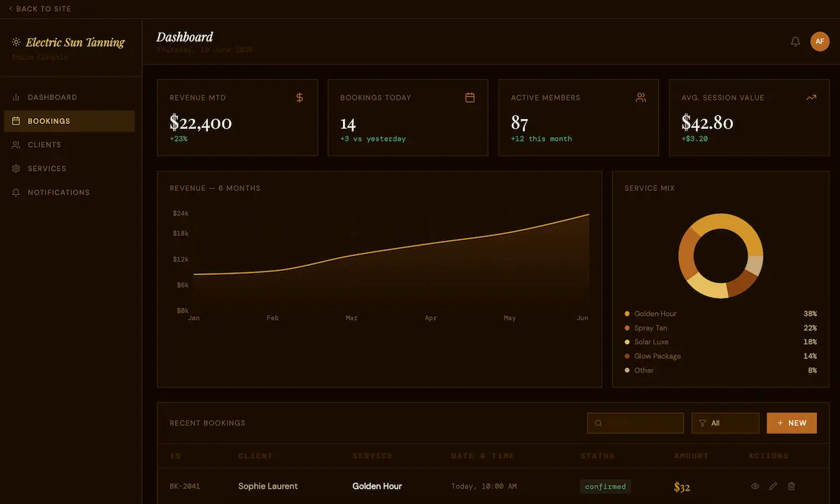Click the Client column header
840x504 pixels.
(255, 456)
